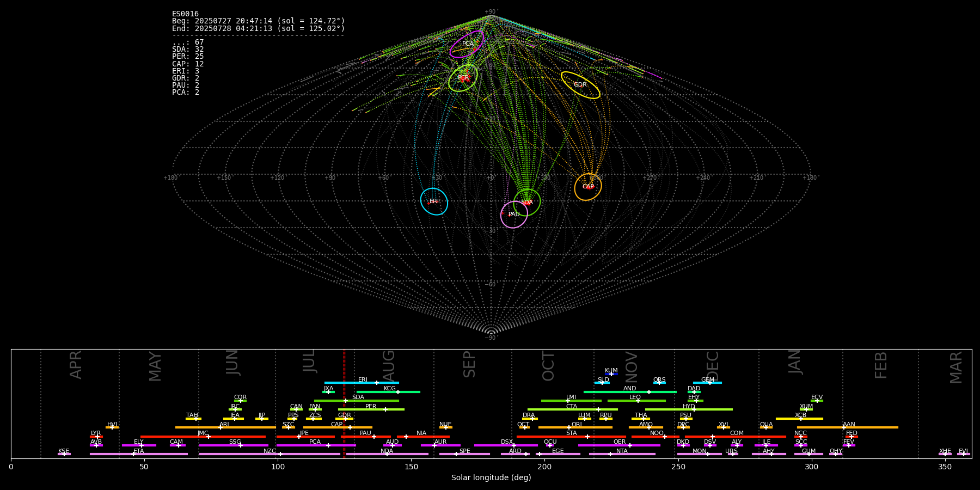Click the 'PER: 25' legend entry
Viewport: 980px width, 490px height.
(188, 57)
